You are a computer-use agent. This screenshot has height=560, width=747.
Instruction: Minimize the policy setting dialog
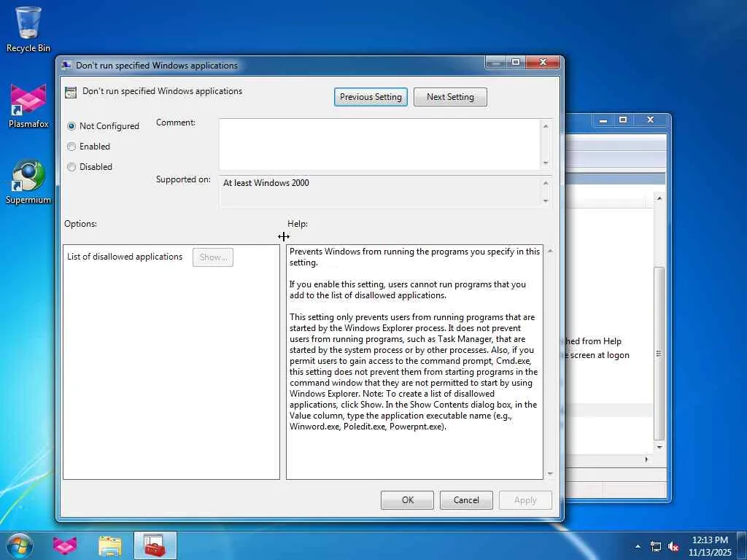[495, 63]
